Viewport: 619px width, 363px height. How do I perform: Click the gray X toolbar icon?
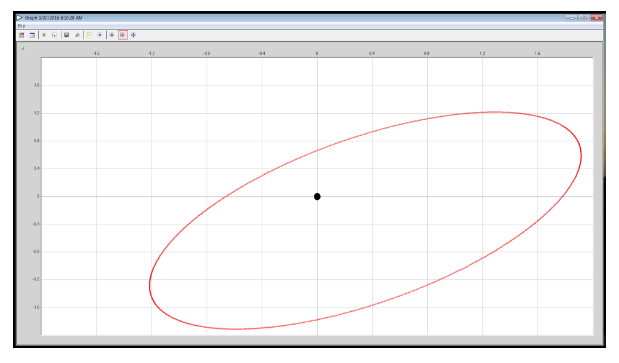click(x=44, y=35)
